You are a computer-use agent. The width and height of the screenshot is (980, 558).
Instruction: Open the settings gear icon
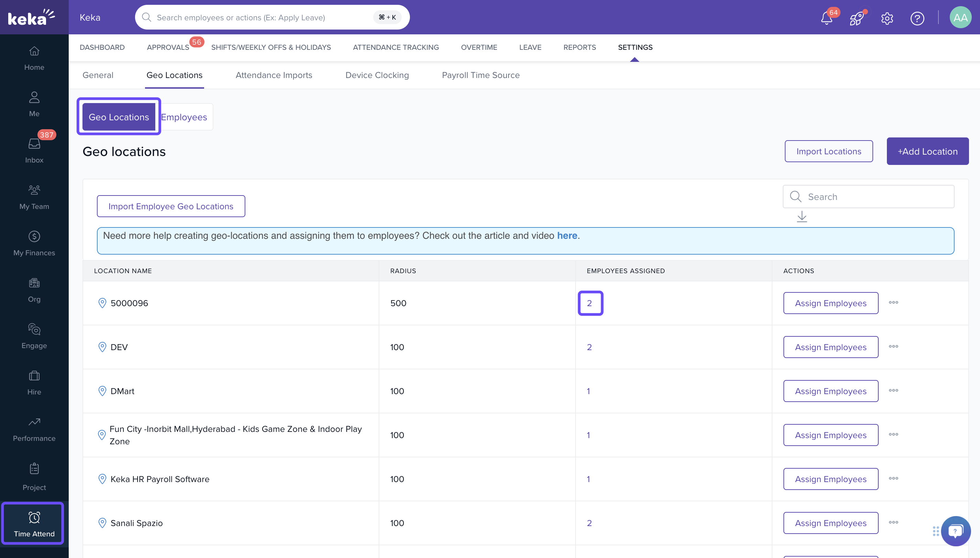[887, 18]
